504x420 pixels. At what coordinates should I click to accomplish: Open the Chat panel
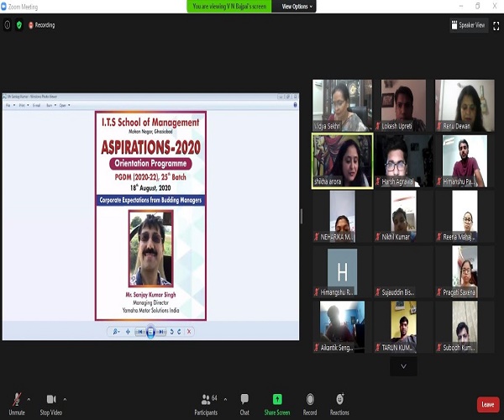[x=244, y=404]
